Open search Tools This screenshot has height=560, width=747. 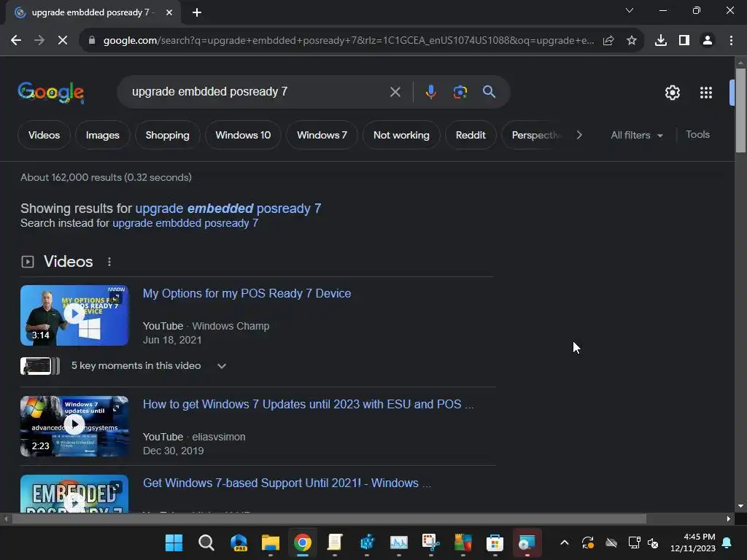pos(697,135)
